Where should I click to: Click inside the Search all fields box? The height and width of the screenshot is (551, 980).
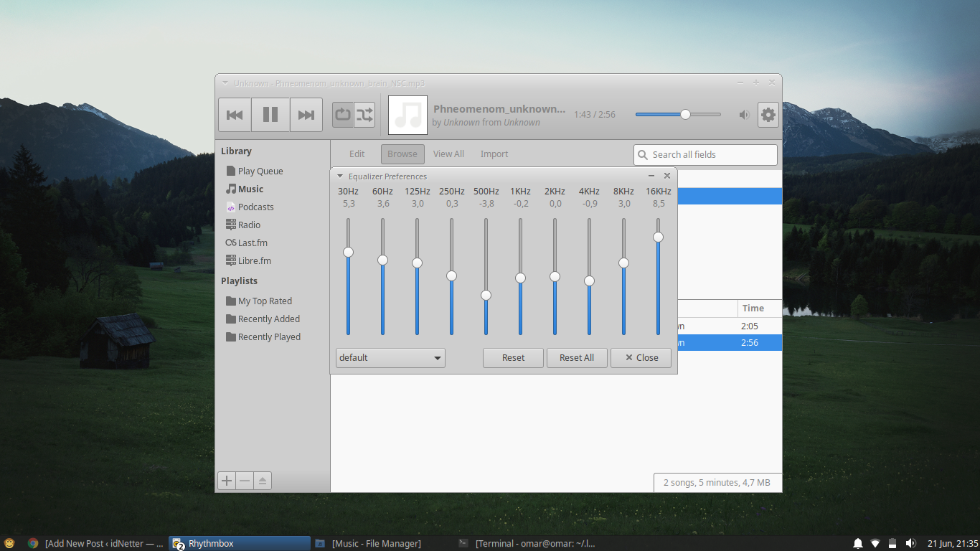point(705,154)
